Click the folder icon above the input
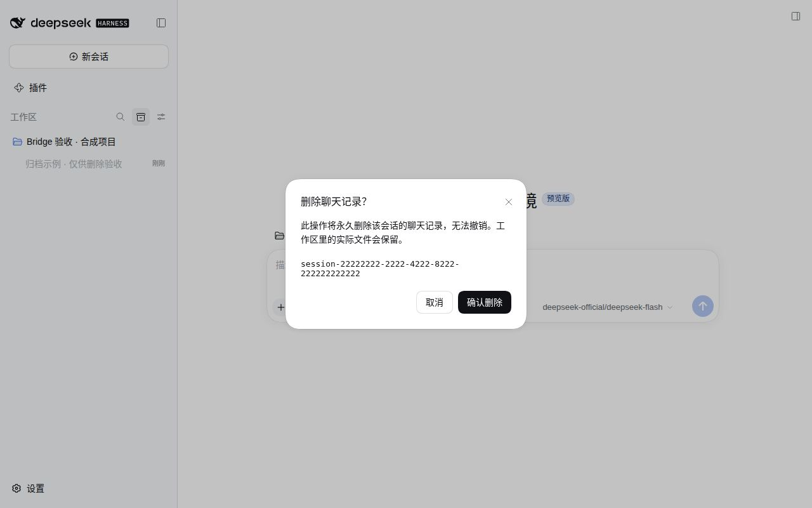812x508 pixels. [279, 236]
